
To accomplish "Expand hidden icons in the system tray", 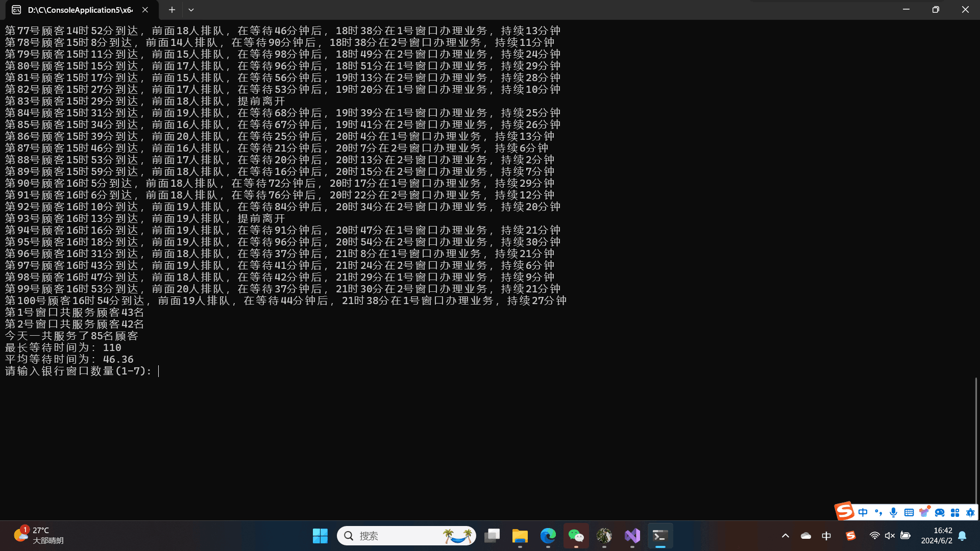I will [x=786, y=536].
